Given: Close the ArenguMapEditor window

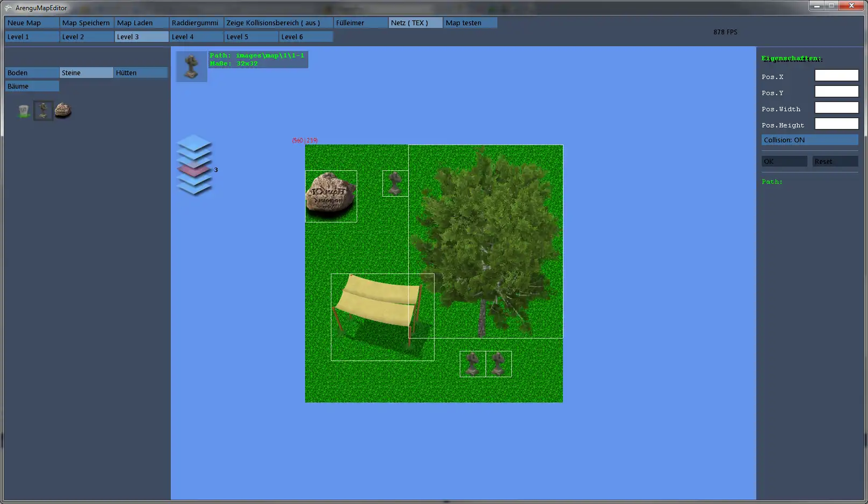Looking at the screenshot, I should tap(851, 5).
